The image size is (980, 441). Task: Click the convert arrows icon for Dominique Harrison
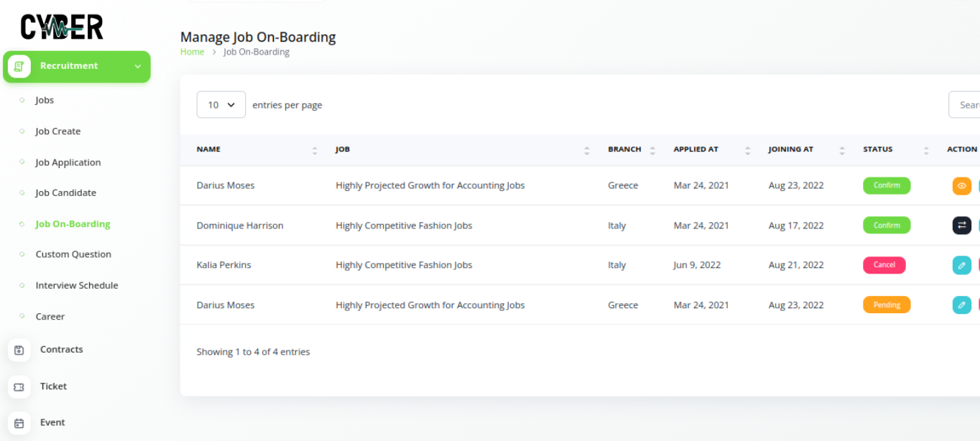[961, 226]
